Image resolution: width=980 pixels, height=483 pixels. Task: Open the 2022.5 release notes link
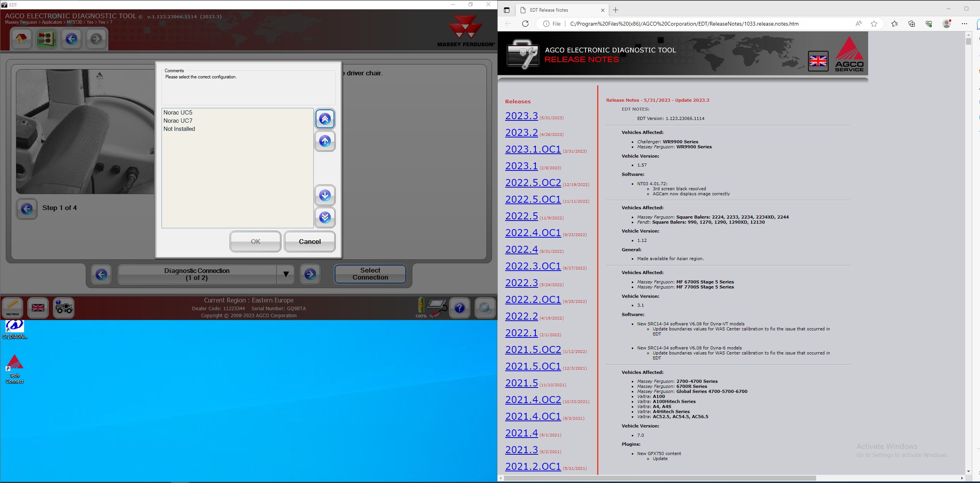click(521, 216)
